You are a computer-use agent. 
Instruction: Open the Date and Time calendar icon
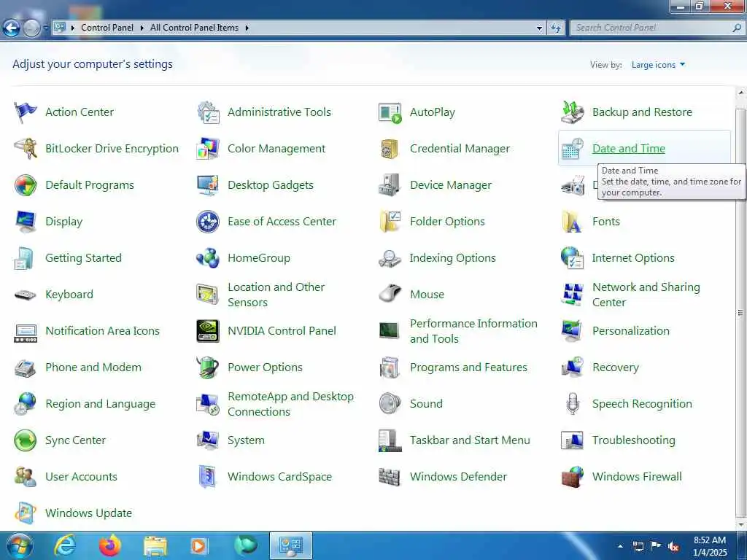(x=573, y=149)
